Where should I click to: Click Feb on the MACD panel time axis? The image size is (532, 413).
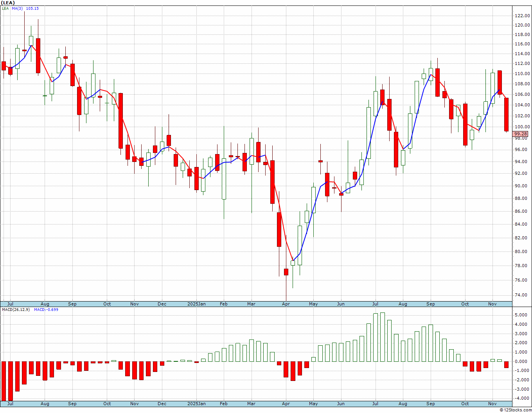[224, 404]
